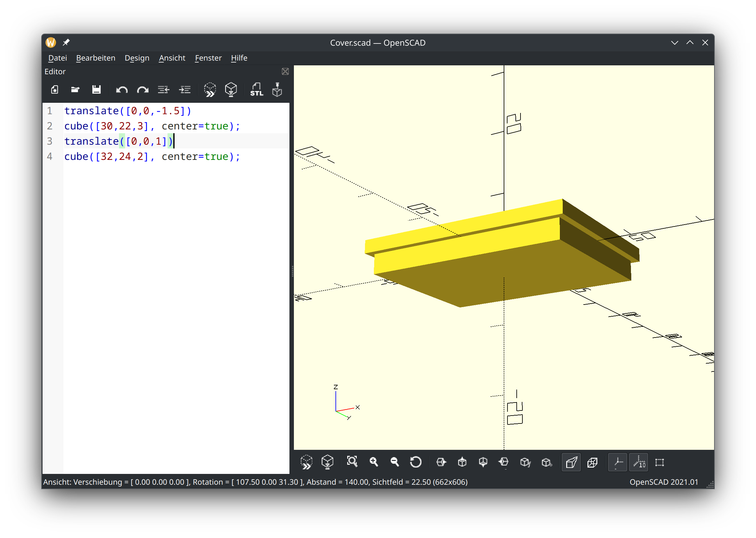Click the application icon in title bar
Screen dimensions: 756x538
pyautogui.click(x=51, y=43)
